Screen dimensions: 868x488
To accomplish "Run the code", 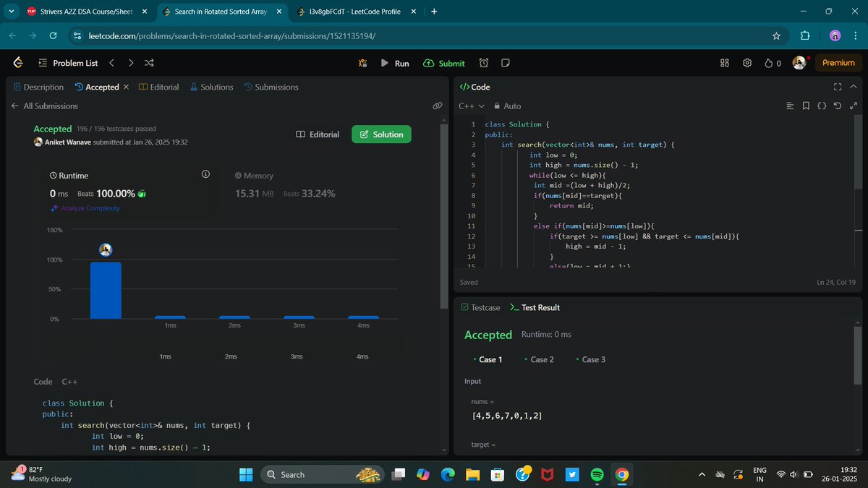I will (395, 63).
